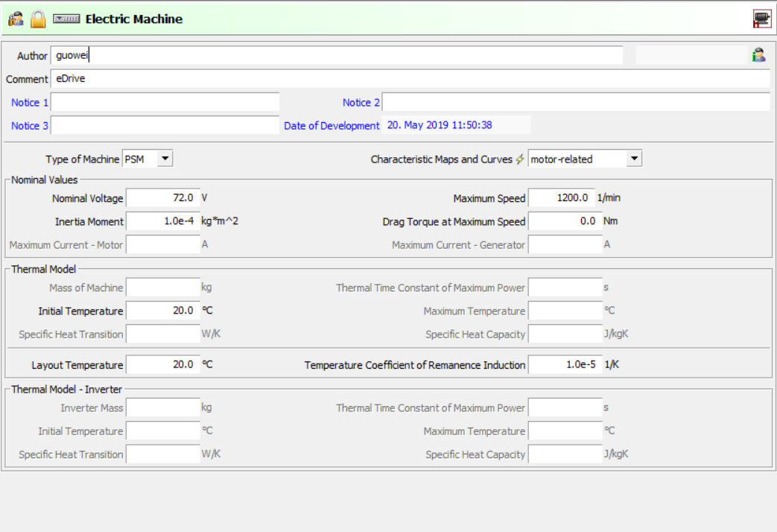777x532 pixels.
Task: Click the Notice 3 label
Action: pos(30,126)
